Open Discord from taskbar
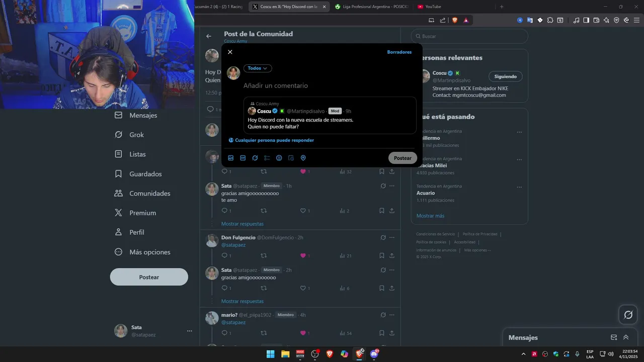This screenshot has height=362, width=644. point(374,354)
